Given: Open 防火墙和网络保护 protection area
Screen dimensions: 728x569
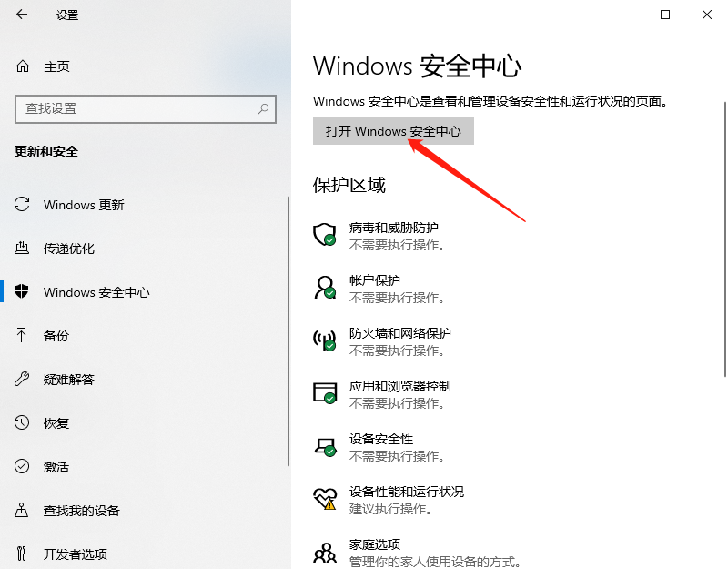Looking at the screenshot, I should (x=399, y=333).
